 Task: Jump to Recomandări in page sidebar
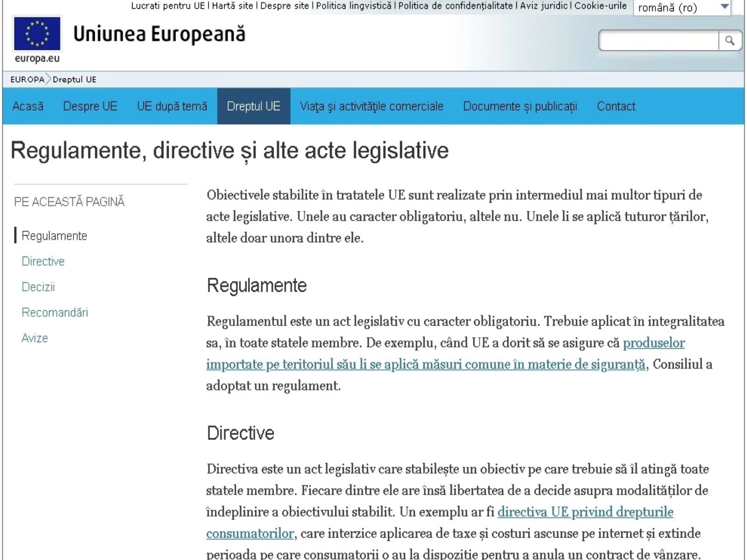tap(55, 313)
